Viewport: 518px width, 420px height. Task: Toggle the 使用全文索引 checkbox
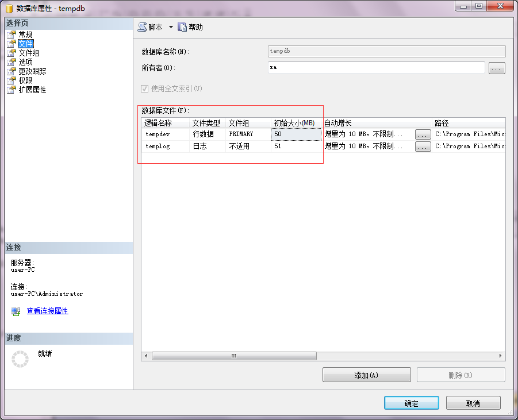144,88
